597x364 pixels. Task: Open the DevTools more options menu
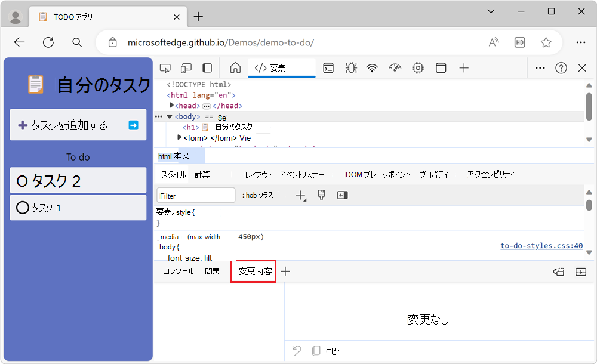(x=540, y=68)
